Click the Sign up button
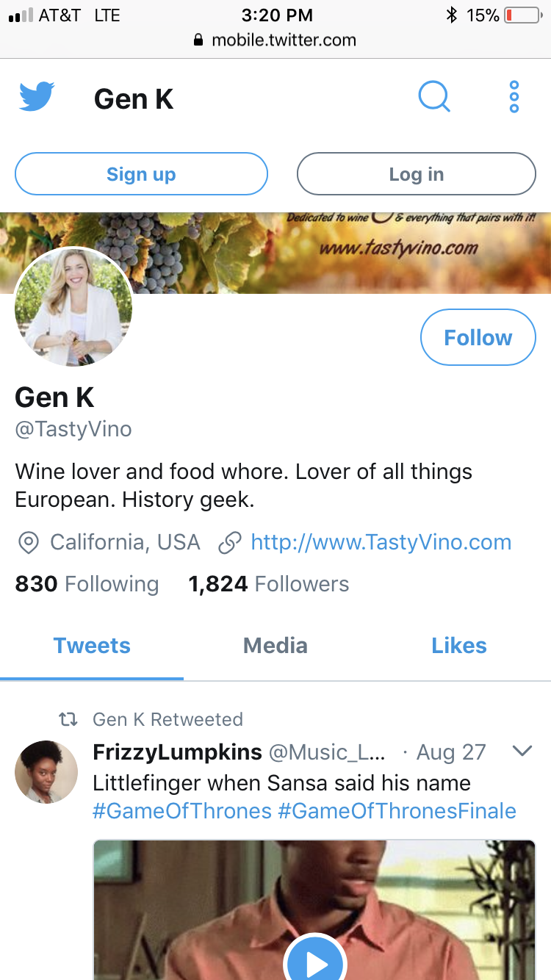 [x=141, y=174]
